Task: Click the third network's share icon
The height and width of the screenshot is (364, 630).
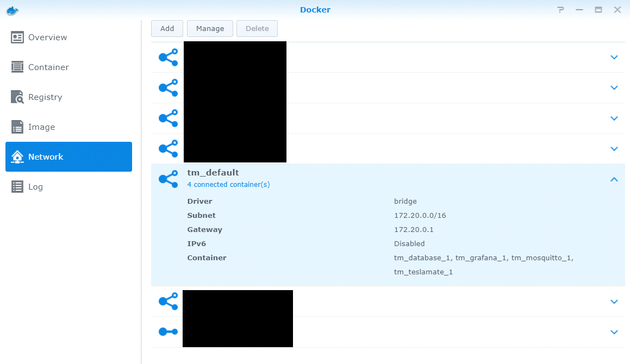Action: click(x=169, y=118)
